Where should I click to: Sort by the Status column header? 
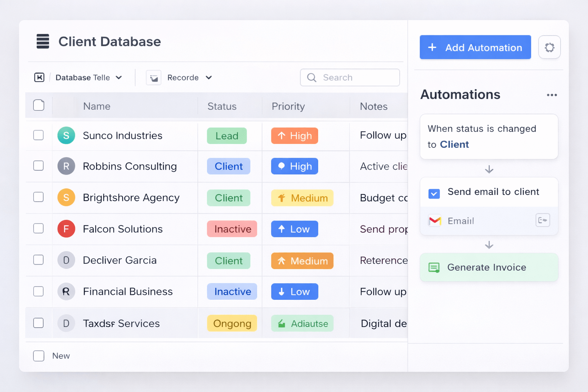point(222,106)
